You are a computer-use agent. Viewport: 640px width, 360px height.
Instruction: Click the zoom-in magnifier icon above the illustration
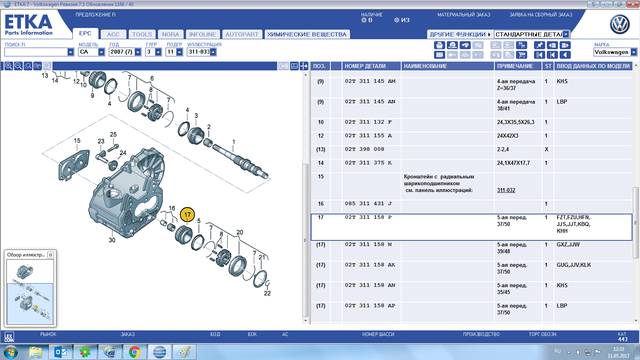9,66
